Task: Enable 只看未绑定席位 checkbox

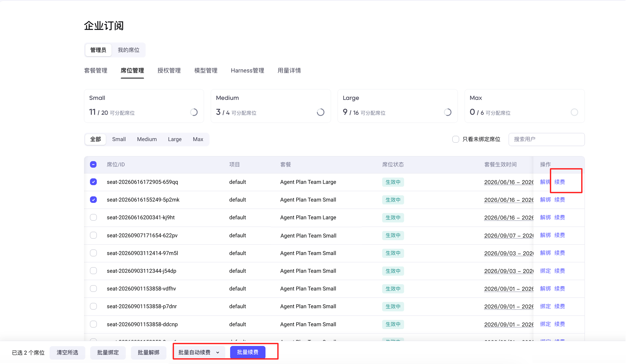Action: click(x=455, y=139)
